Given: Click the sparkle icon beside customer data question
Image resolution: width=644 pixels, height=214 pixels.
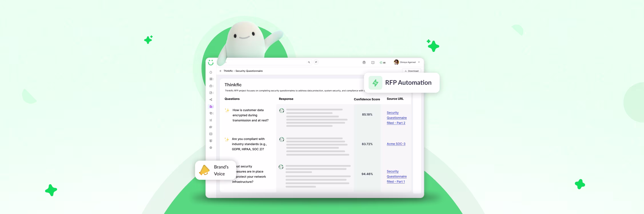Looking at the screenshot, I should pyautogui.click(x=227, y=110).
